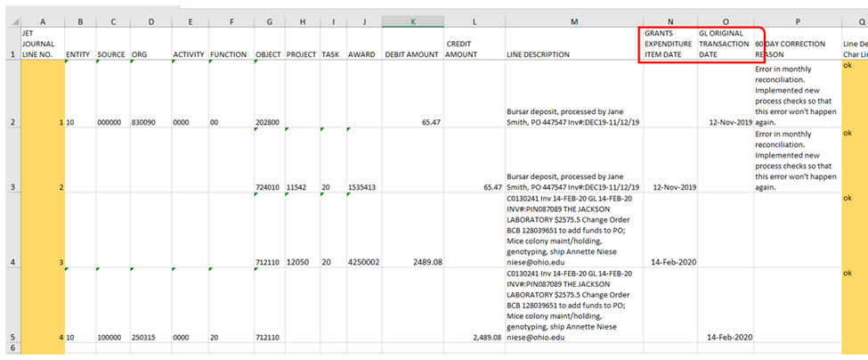The width and height of the screenshot is (868, 360).
Task: Click the DEBIT AMOUNT header cell
Action: (x=412, y=54)
